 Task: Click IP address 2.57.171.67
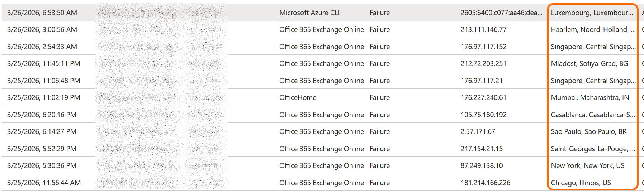478,131
